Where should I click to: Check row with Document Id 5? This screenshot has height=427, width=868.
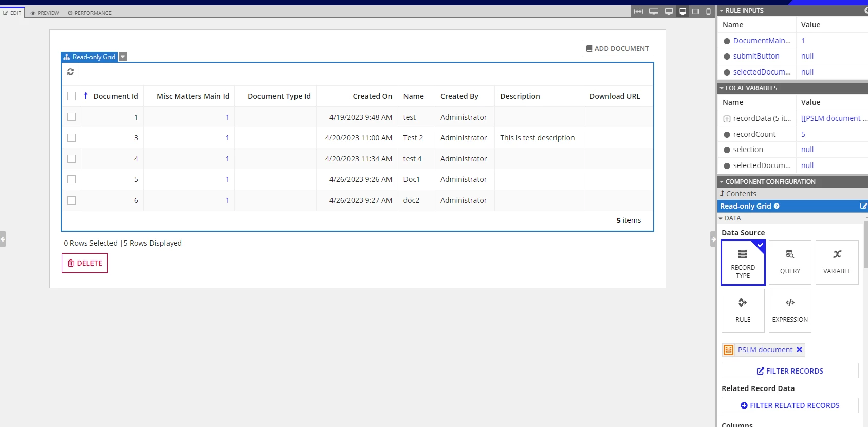pyautogui.click(x=71, y=179)
